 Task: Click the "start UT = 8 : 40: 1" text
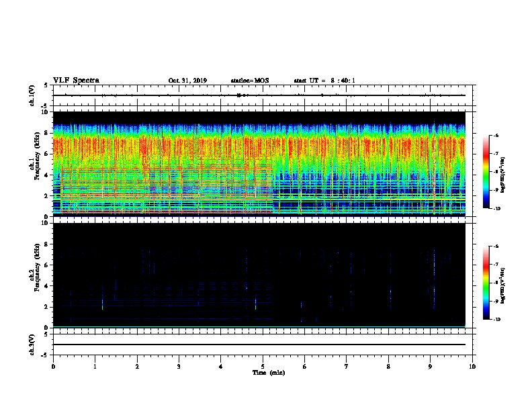click(x=324, y=81)
